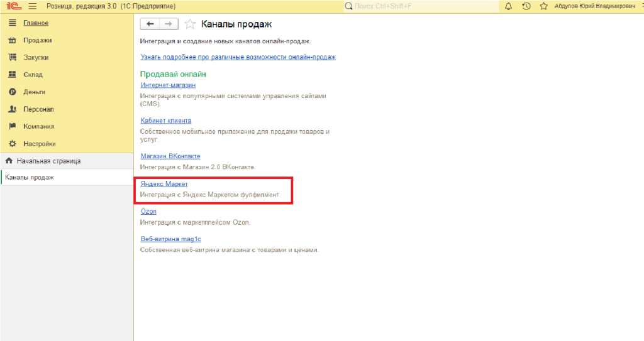The height and width of the screenshot is (341, 644).
Task: Go back with left arrow button
Action: [x=150, y=24]
